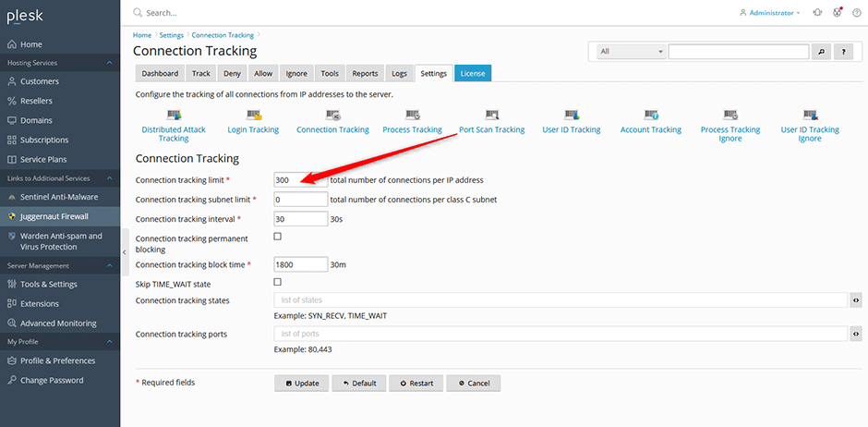Click the search button next to filter field

pyautogui.click(x=822, y=52)
